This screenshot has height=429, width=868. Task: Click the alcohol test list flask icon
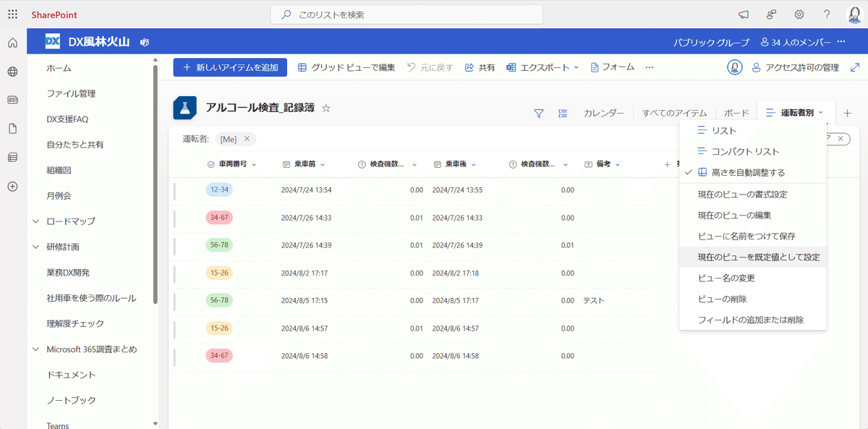click(x=184, y=109)
